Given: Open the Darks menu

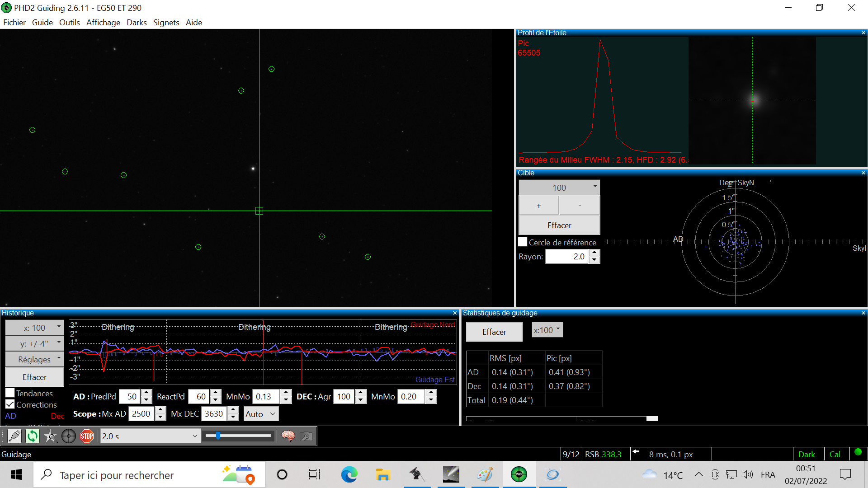Looking at the screenshot, I should point(137,23).
